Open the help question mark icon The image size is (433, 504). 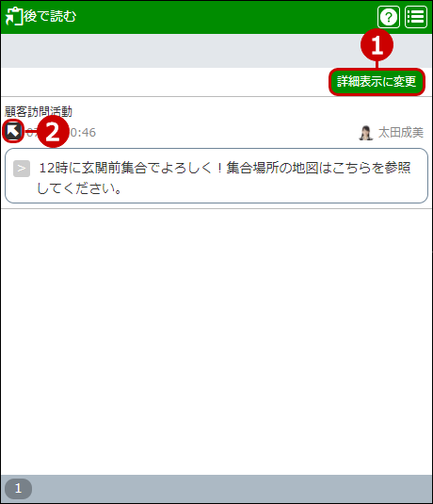[389, 17]
